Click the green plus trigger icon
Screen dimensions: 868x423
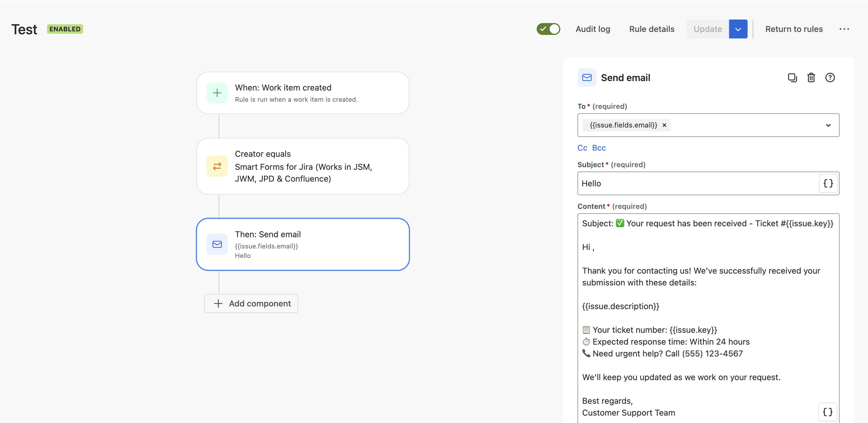pos(217,93)
